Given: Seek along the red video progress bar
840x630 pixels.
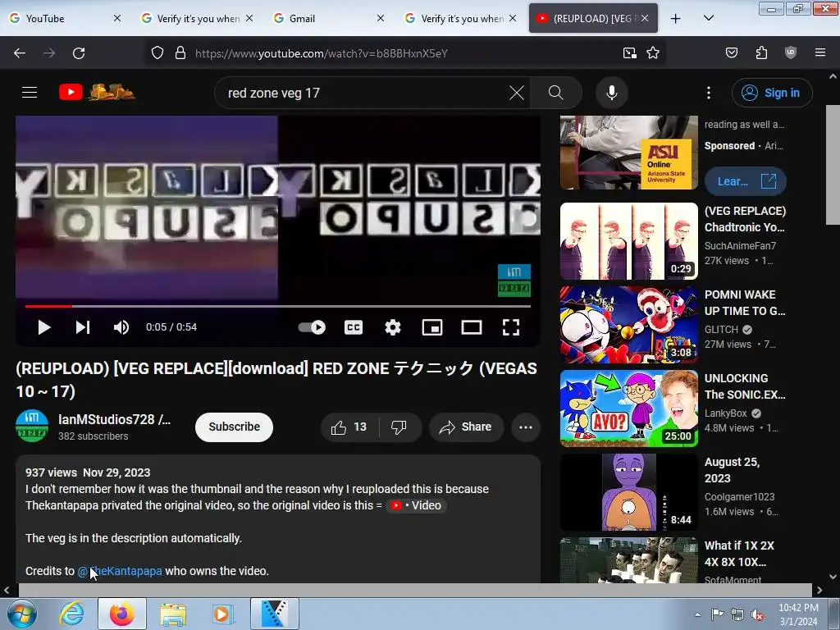Looking at the screenshot, I should (x=278, y=306).
